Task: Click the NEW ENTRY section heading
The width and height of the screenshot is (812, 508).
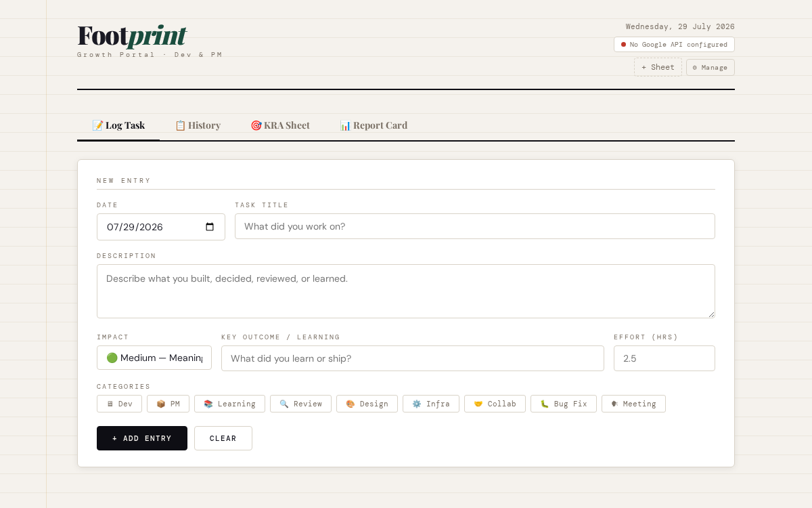Action: (124, 181)
